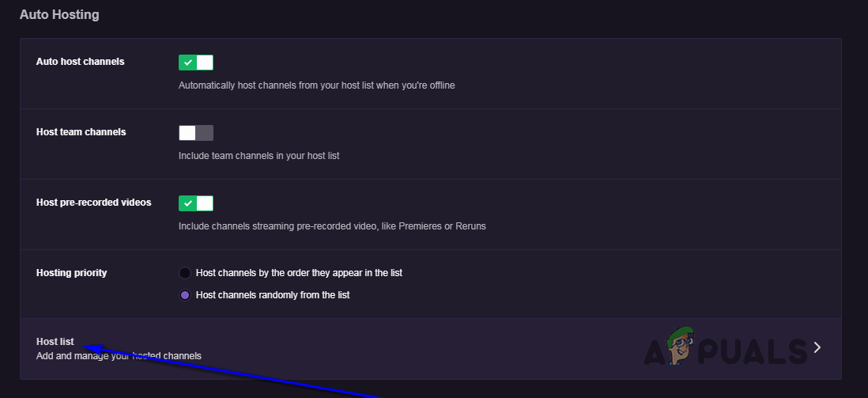Click the "Host pre-recorded videos" setting label
Image resolution: width=868 pixels, height=398 pixels.
click(x=93, y=203)
